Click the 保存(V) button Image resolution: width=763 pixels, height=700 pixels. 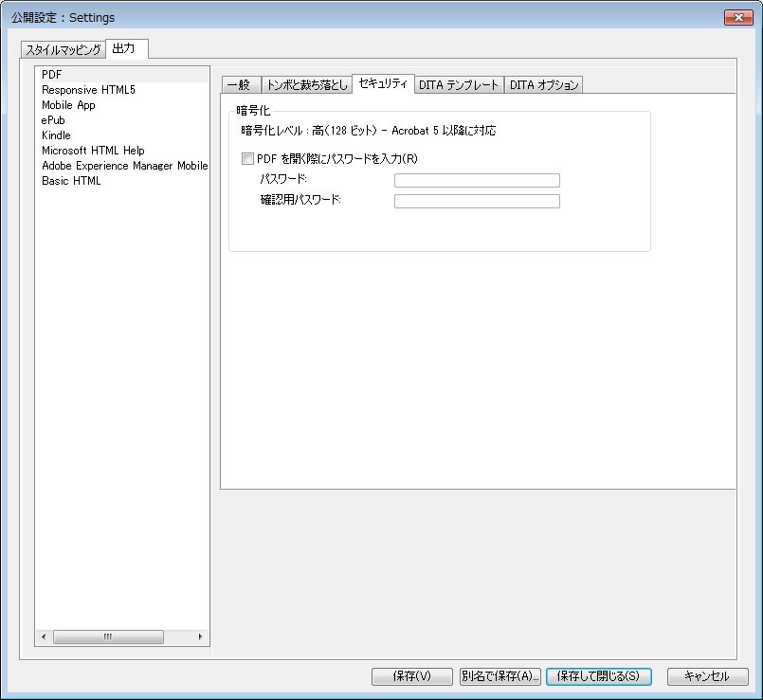pos(411,676)
